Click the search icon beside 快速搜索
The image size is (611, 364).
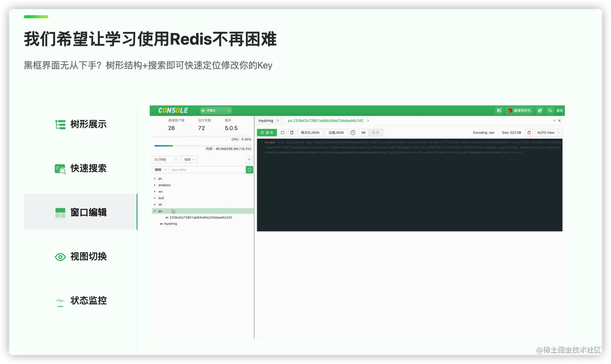(60, 169)
